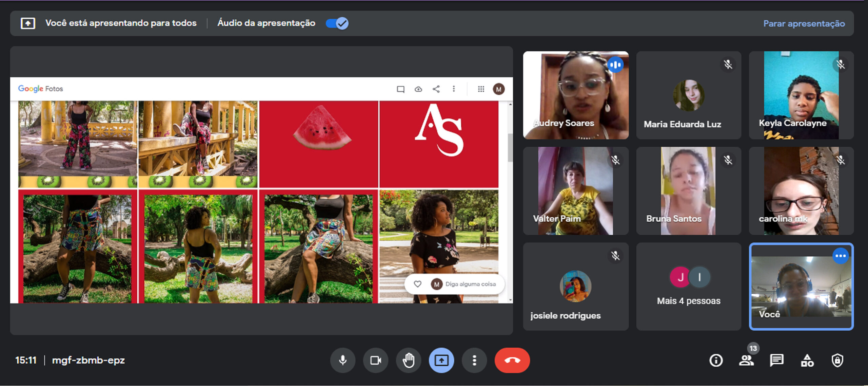This screenshot has height=386, width=868.
Task: Click the present screen button
Action: coord(441,360)
